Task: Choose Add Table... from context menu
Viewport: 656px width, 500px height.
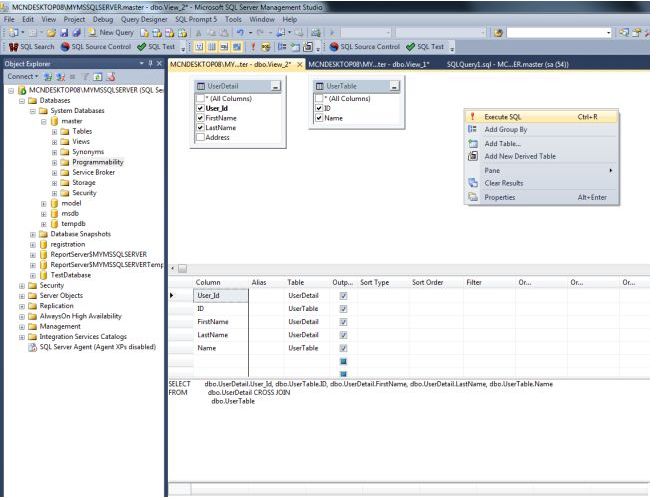Action: click(x=541, y=144)
